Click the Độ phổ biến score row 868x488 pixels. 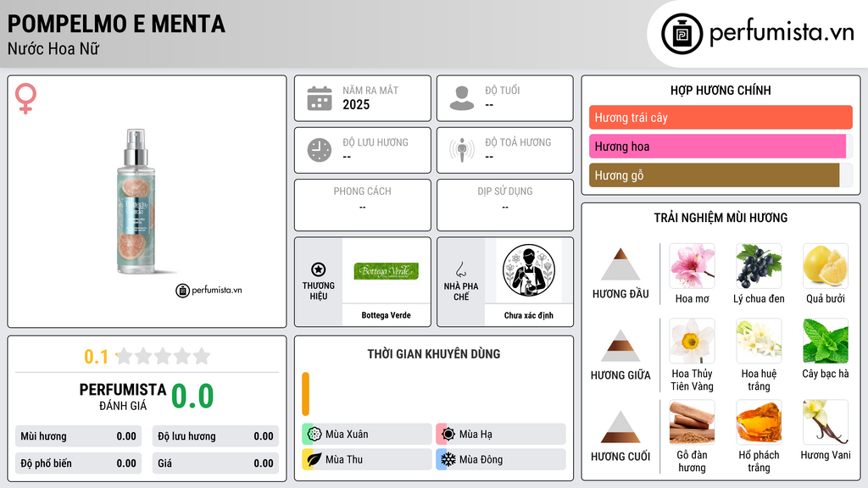[78, 463]
